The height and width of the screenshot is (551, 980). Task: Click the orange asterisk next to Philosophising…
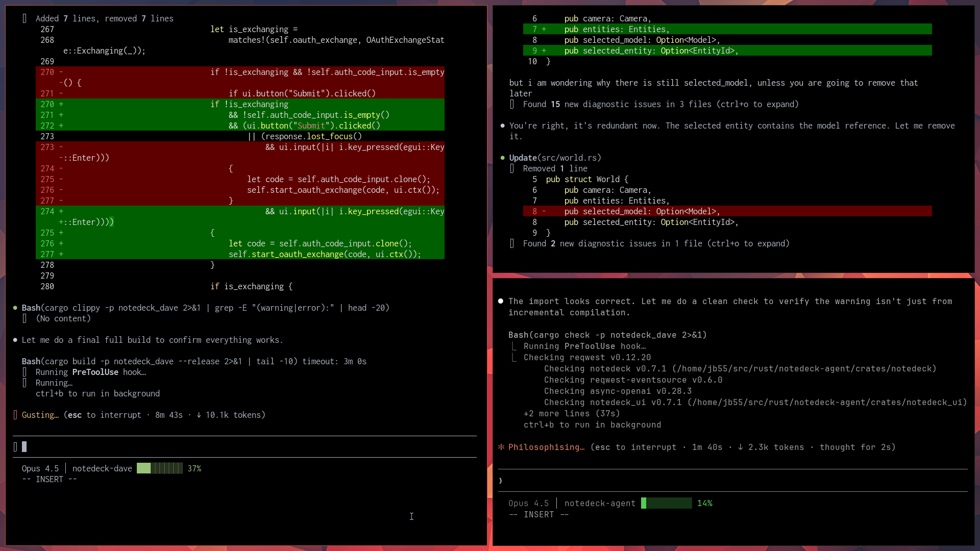pos(501,447)
